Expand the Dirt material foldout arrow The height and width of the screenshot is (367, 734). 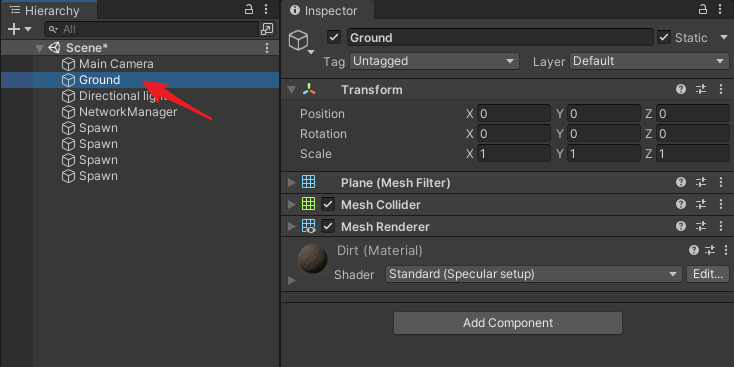point(292,280)
